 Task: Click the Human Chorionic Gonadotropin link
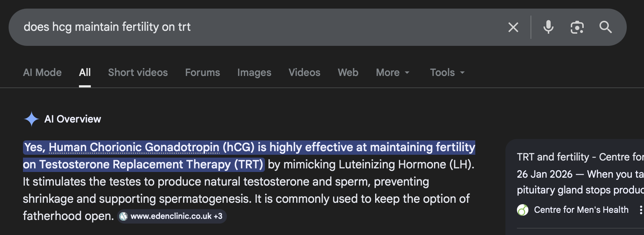coord(134,147)
